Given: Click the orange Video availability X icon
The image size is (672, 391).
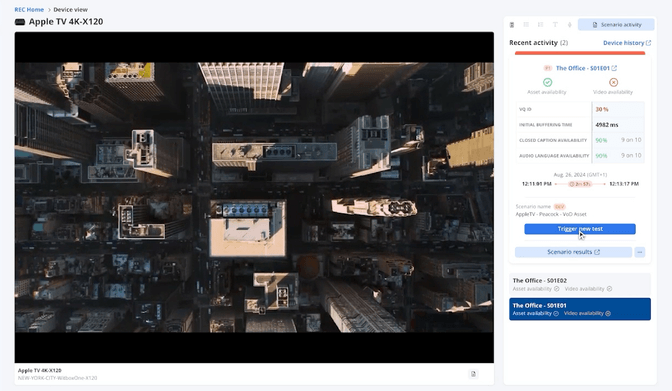Looking at the screenshot, I should click(613, 82).
